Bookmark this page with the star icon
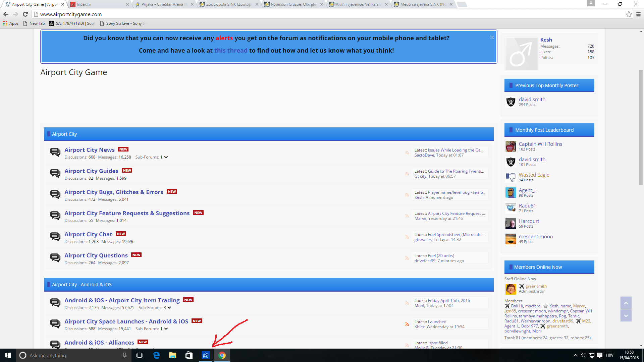The height and width of the screenshot is (362, 644). (x=629, y=14)
